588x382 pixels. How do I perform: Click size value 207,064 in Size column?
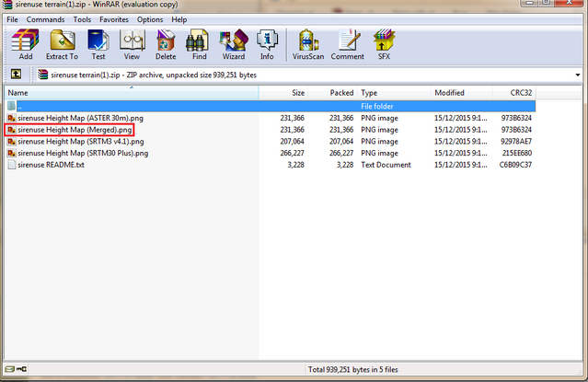point(292,142)
